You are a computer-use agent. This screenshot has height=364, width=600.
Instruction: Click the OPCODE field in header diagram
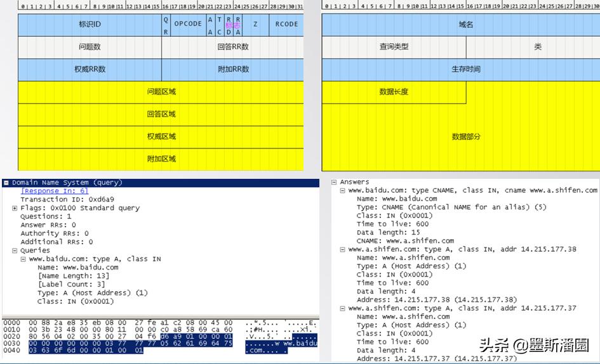point(189,25)
